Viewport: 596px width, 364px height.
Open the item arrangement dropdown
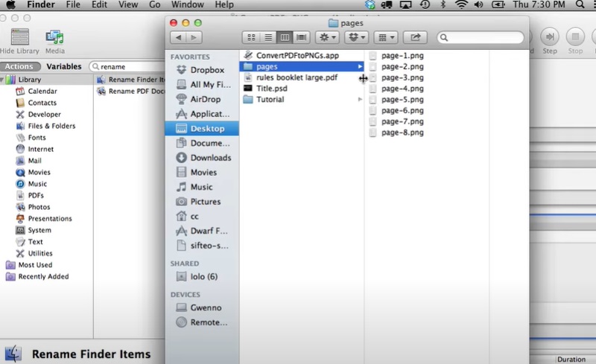pyautogui.click(x=386, y=37)
